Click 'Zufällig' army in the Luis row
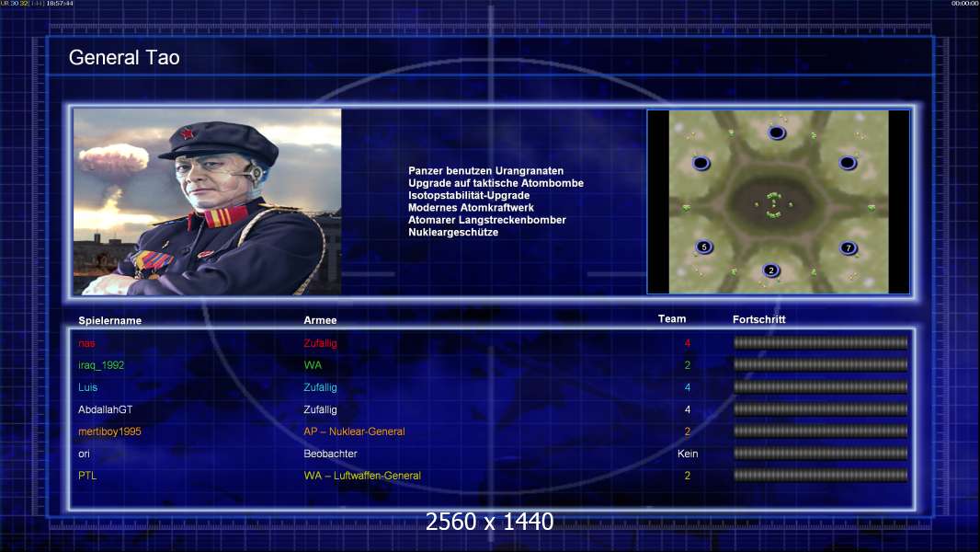980x552 pixels. (320, 387)
